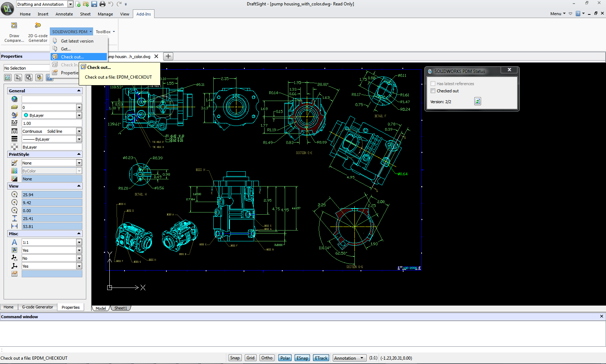The image size is (606, 364).
Task: Launch the 2D G-code Generator
Action: tap(38, 32)
